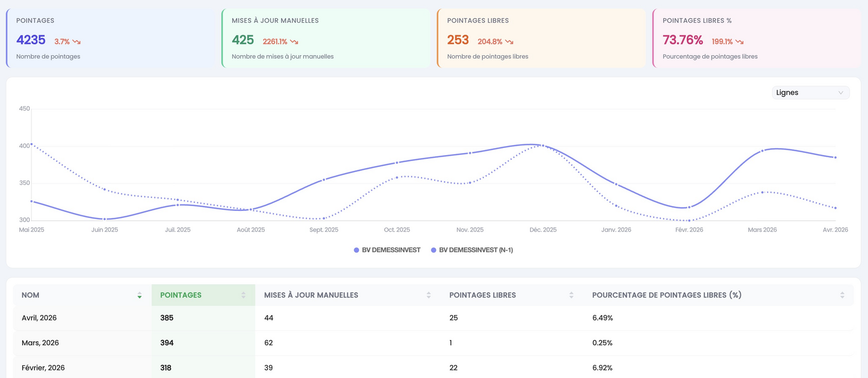Click sort arrows in POINTAGES column header
The height and width of the screenshot is (378, 868).
243,296
